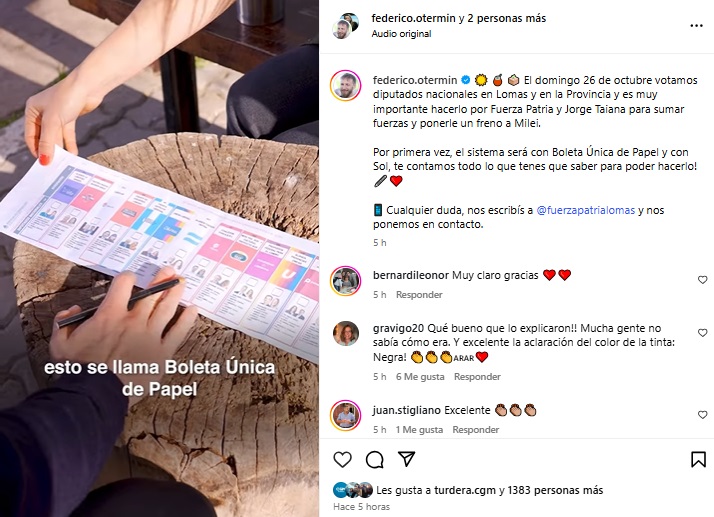This screenshot has height=517, width=714.
Task: Click the Boleta Única video reel
Action: [x=159, y=258]
